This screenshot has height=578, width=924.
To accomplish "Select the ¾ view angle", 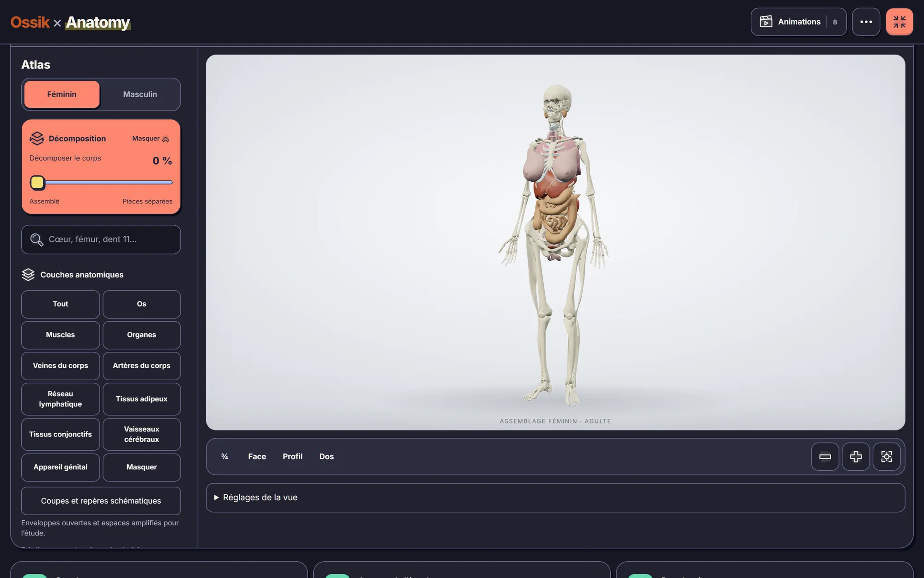I will [225, 457].
